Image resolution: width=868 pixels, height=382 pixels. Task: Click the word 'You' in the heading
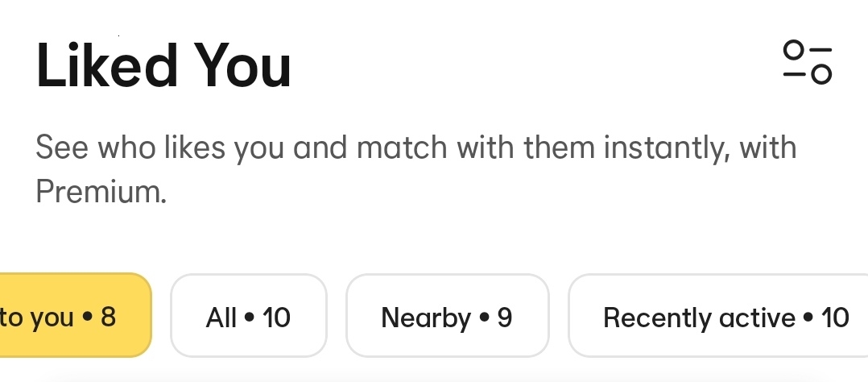(x=242, y=66)
